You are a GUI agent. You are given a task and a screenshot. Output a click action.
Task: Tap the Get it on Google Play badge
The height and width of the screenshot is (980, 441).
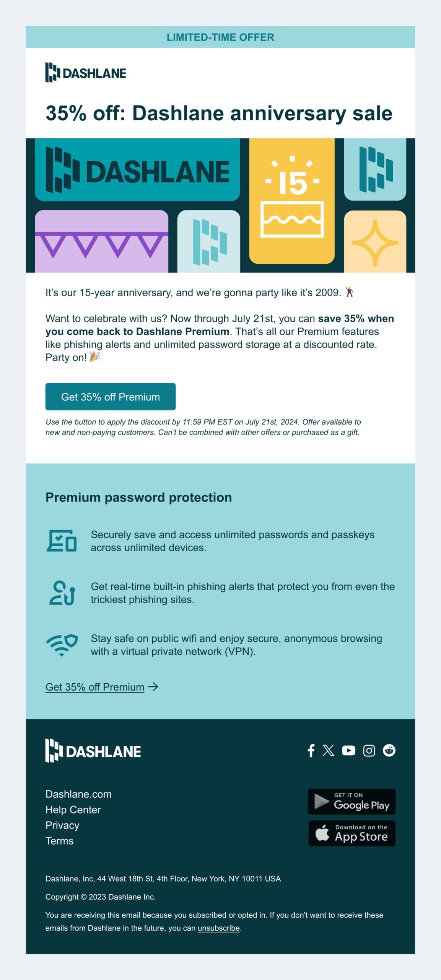coord(351,801)
